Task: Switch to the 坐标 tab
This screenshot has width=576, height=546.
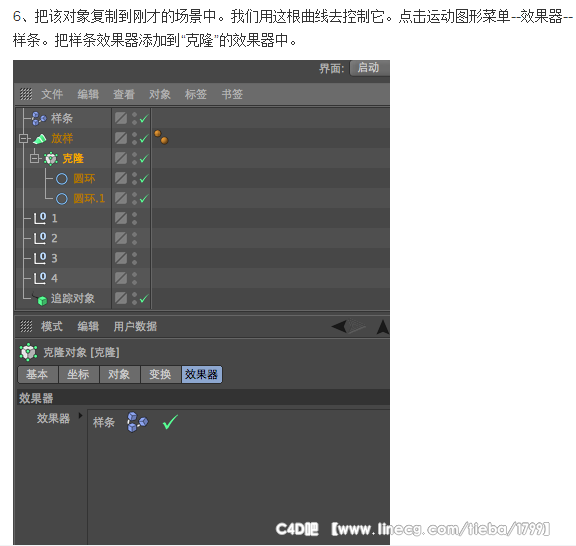Action: [79, 374]
